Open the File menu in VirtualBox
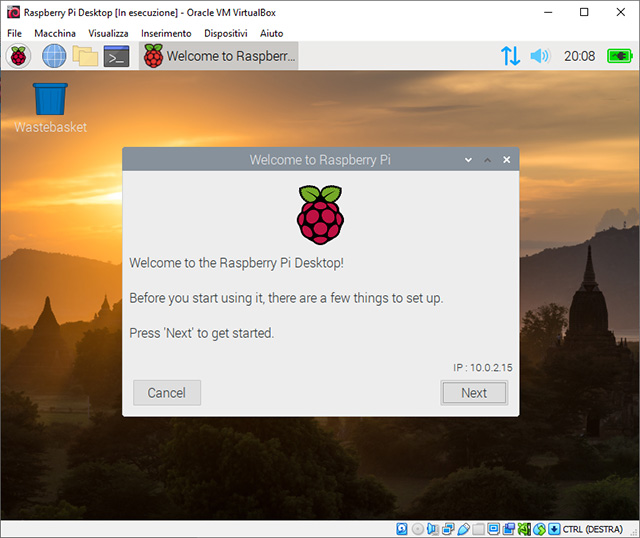 pyautogui.click(x=14, y=33)
